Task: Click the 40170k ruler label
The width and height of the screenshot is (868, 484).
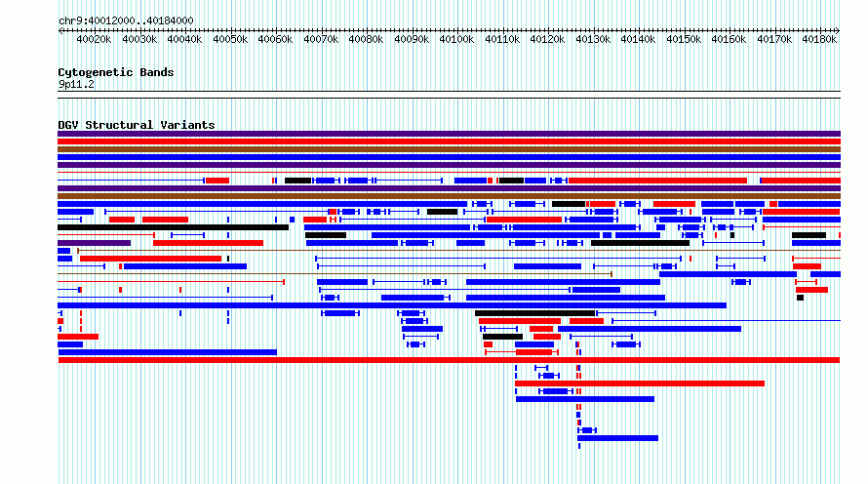Action: (x=774, y=39)
